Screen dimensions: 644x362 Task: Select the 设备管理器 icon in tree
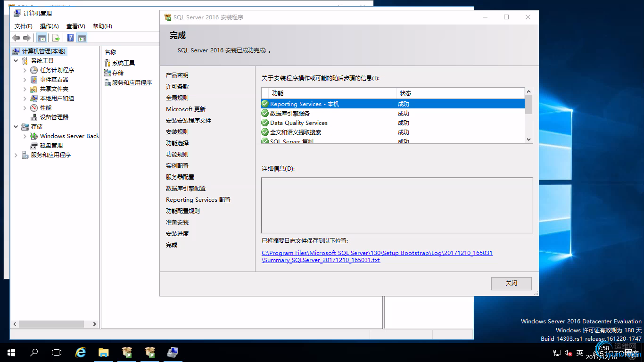point(34,117)
